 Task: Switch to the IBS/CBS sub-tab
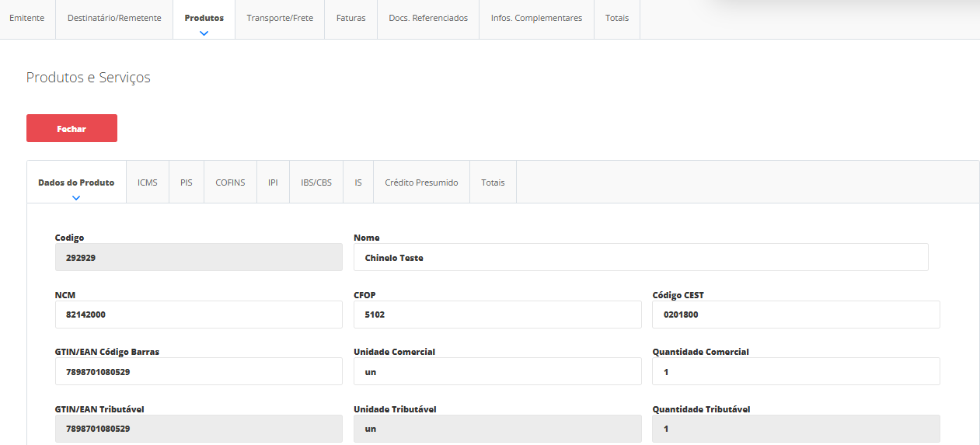click(316, 183)
